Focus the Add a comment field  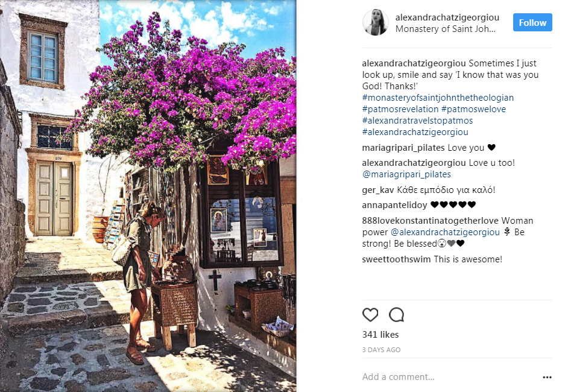(450, 377)
